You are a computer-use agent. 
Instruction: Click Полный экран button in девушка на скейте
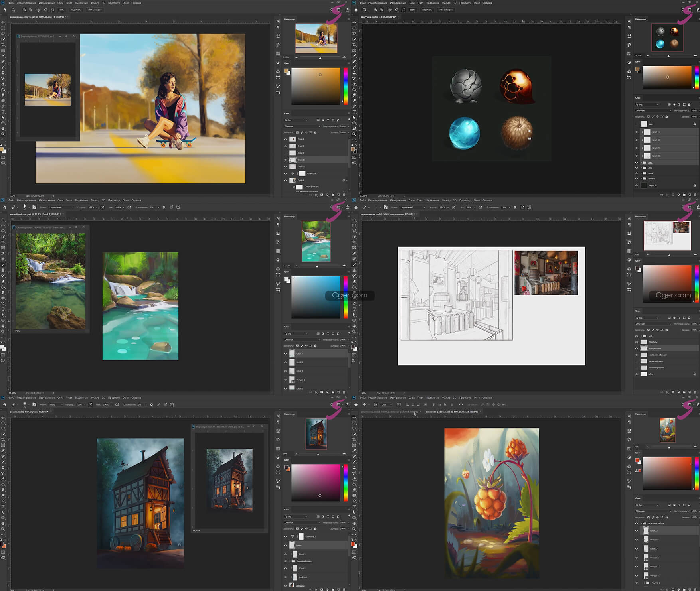[x=95, y=10]
